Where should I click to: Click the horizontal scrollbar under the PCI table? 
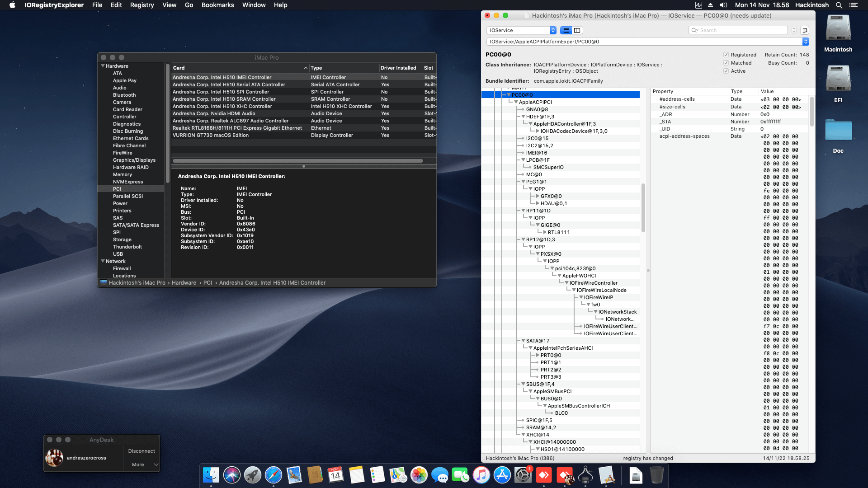tap(297, 161)
